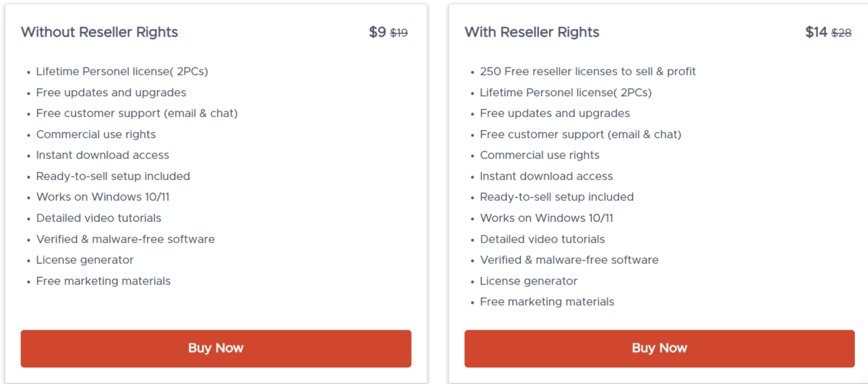
Task: Click the 250 Free reseller licenses item
Action: [587, 72]
